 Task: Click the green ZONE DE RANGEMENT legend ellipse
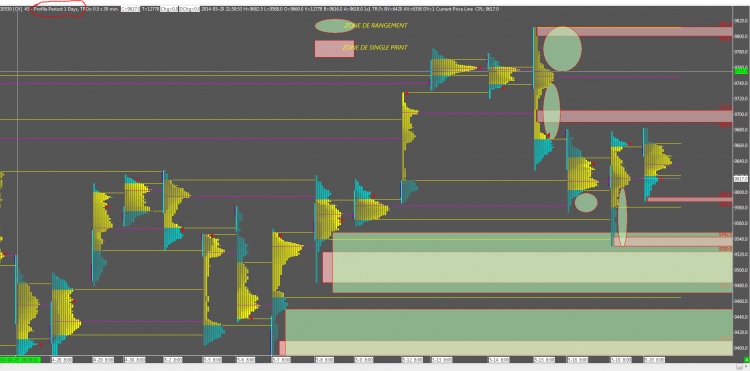click(x=334, y=26)
